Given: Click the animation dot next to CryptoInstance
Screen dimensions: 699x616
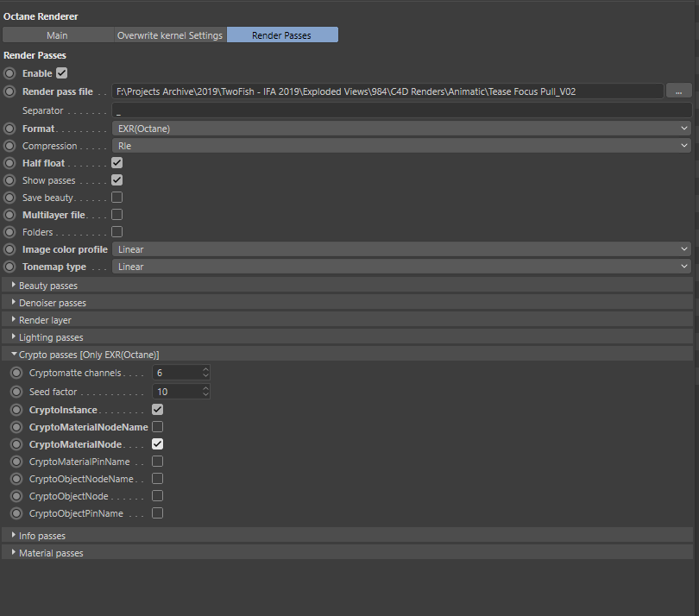Looking at the screenshot, I should [x=16, y=410].
